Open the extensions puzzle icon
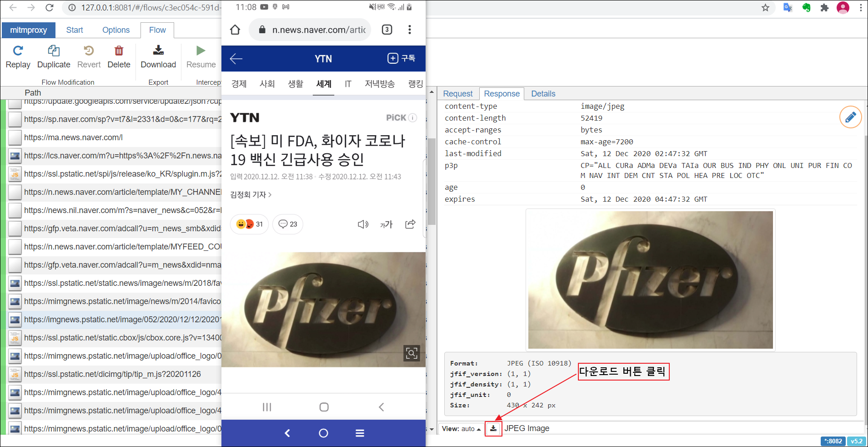Image resolution: width=868 pixels, height=447 pixels. (x=824, y=7)
